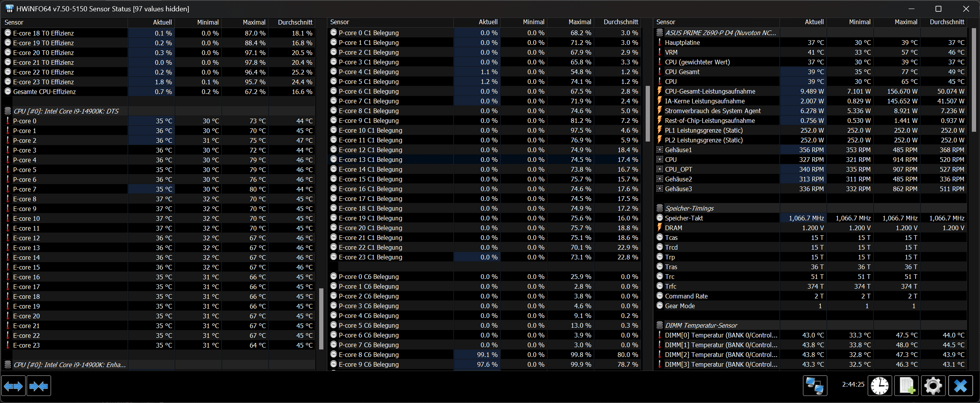The width and height of the screenshot is (980, 403).
Task: Select the ASUS PRIME Z690-P D4 group header
Action: click(x=721, y=33)
